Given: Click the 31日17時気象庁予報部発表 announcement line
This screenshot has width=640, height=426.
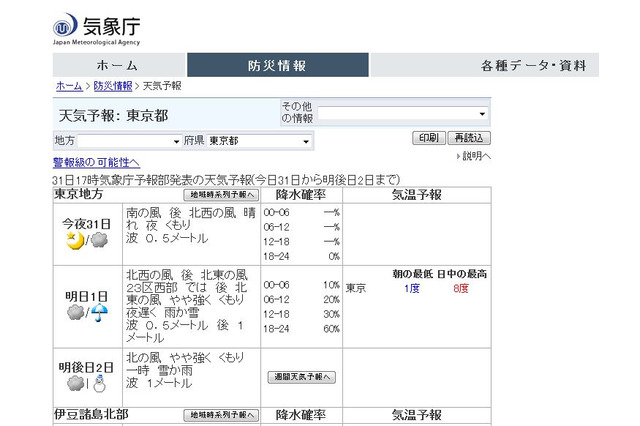Looking at the screenshot, I should click(227, 180).
